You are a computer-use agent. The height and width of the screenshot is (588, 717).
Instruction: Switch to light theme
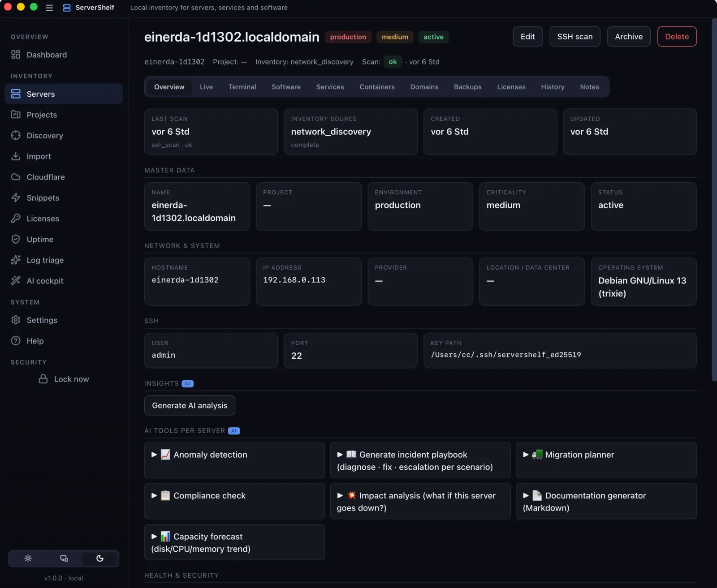[x=28, y=558]
